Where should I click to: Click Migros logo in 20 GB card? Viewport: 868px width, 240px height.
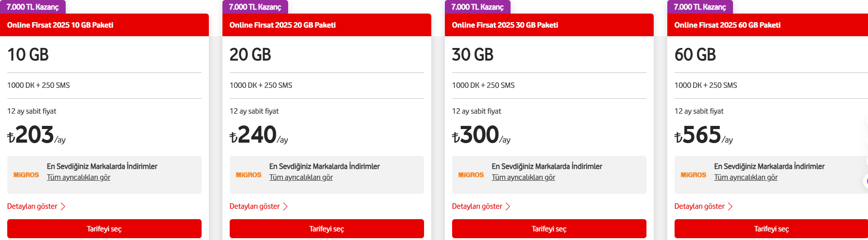click(249, 175)
